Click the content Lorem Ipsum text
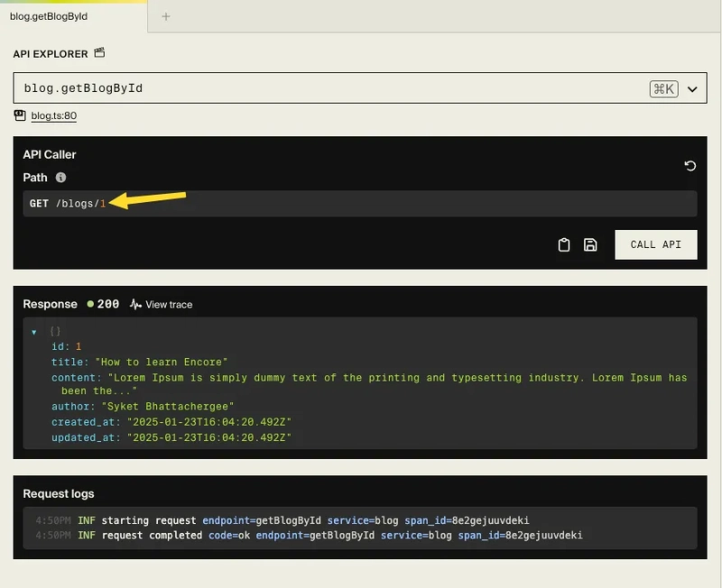722x588 pixels. pyautogui.click(x=374, y=384)
